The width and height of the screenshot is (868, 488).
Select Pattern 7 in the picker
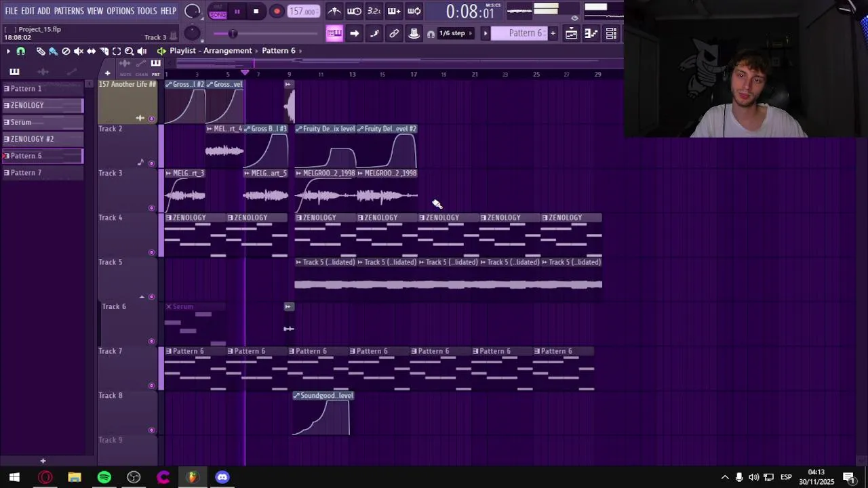point(43,173)
